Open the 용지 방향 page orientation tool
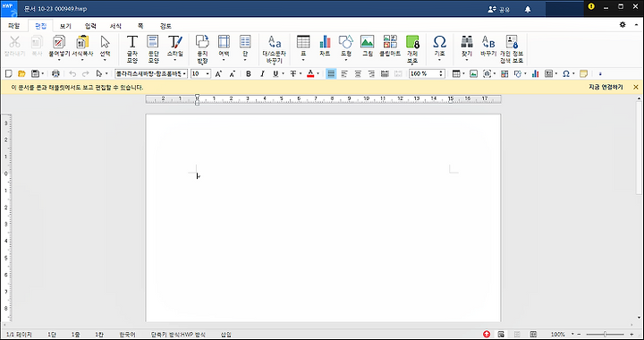644x340 pixels. 202,49
